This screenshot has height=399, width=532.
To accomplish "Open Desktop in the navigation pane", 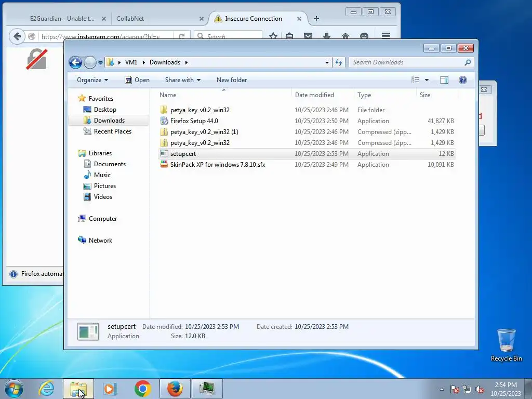I will 105,110.
